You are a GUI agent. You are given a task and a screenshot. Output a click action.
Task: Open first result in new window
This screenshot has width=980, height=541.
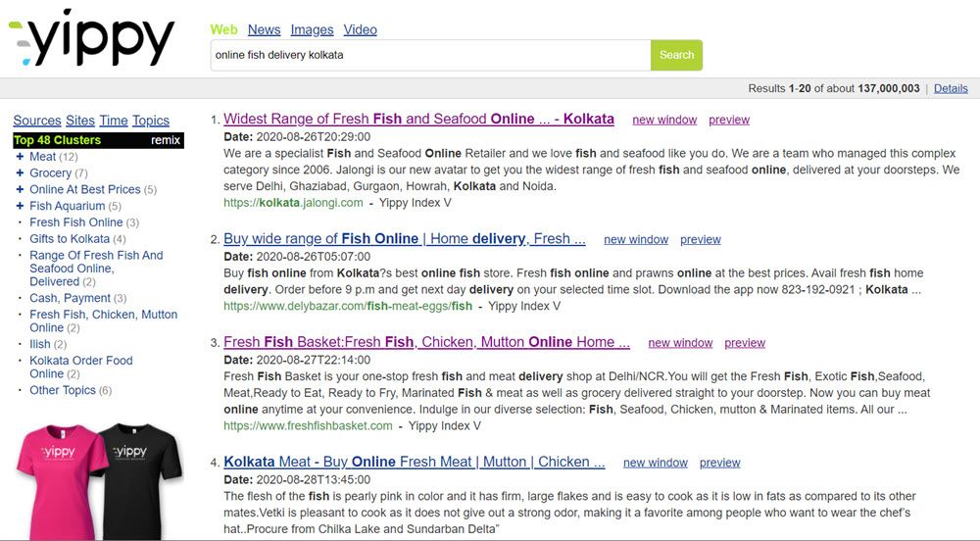coord(664,120)
